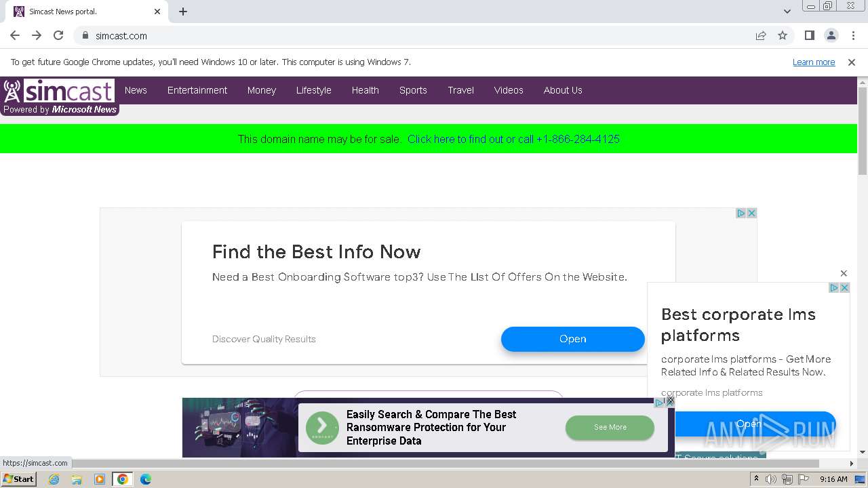868x488 pixels.
Task: Click the horizontal scrollbar right arrow
Action: click(x=852, y=464)
